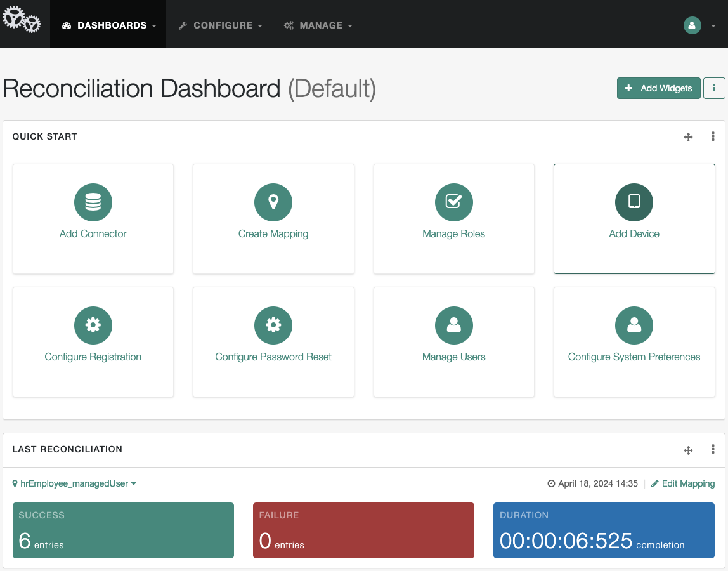Click the Create Mapping link text

(x=273, y=233)
